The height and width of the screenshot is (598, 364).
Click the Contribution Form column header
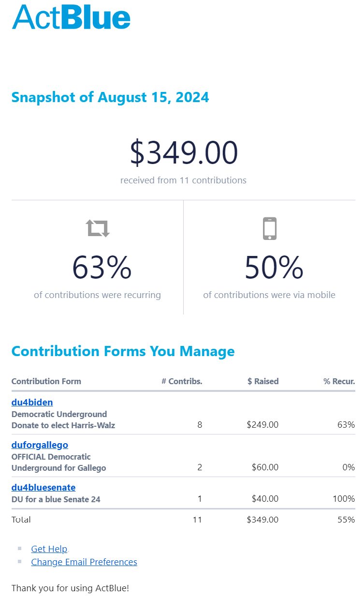coord(46,381)
